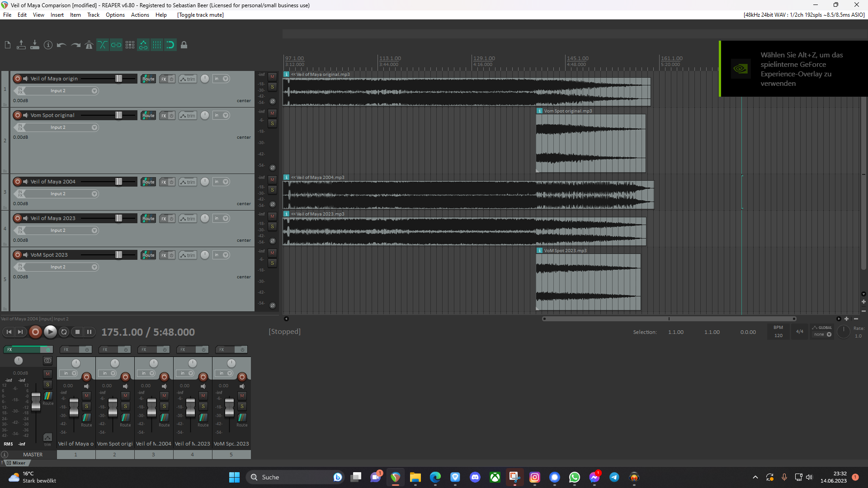Click volume fader of Veil of Maya origin track
The height and width of the screenshot is (488, 868).
(118, 79)
